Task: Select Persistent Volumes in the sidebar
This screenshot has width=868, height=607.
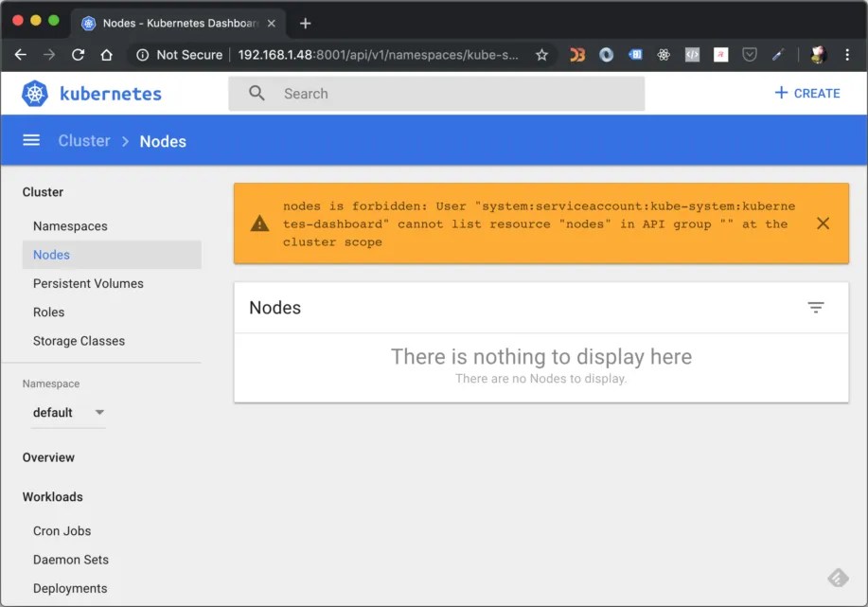Action: [x=88, y=283]
